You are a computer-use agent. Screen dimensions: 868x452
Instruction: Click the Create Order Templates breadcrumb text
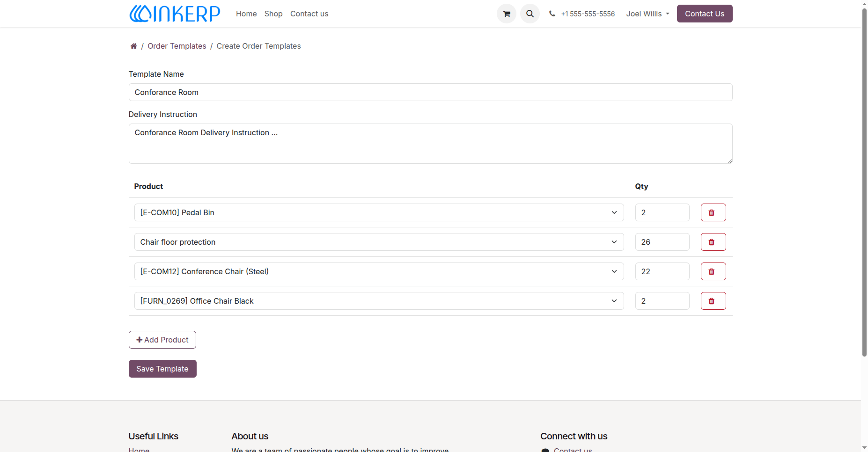258,46
